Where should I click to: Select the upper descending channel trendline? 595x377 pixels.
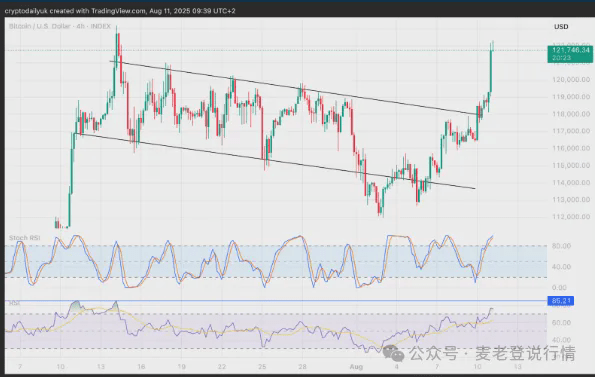294,88
